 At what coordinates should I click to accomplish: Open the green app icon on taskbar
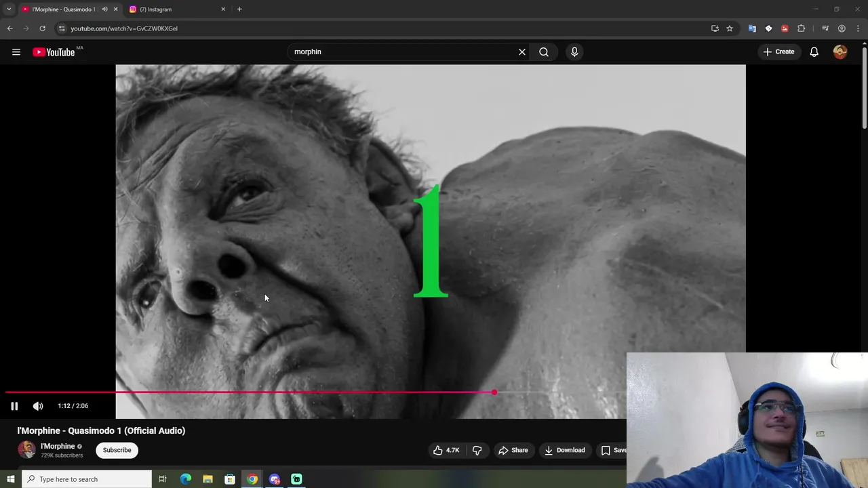(296, 479)
